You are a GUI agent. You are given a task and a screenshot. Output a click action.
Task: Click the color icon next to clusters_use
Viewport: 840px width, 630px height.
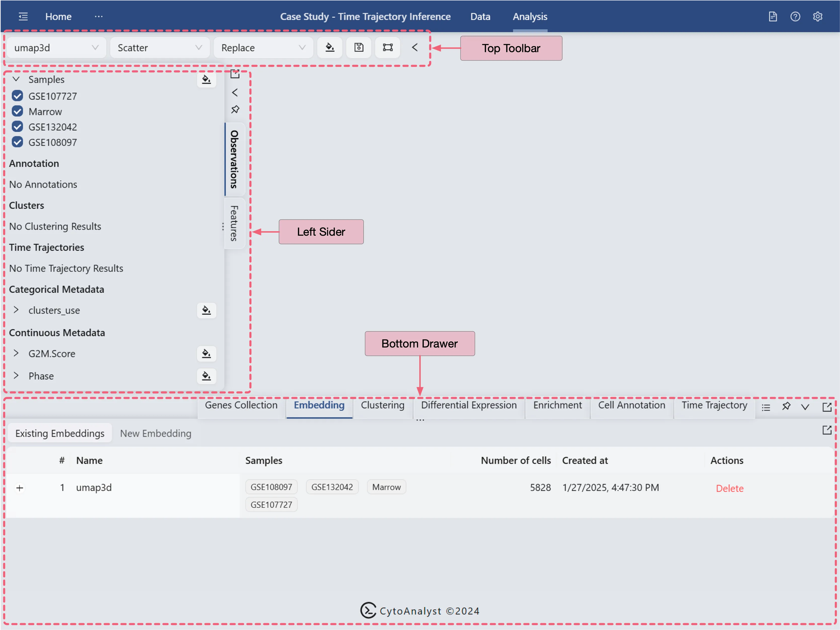[206, 310]
